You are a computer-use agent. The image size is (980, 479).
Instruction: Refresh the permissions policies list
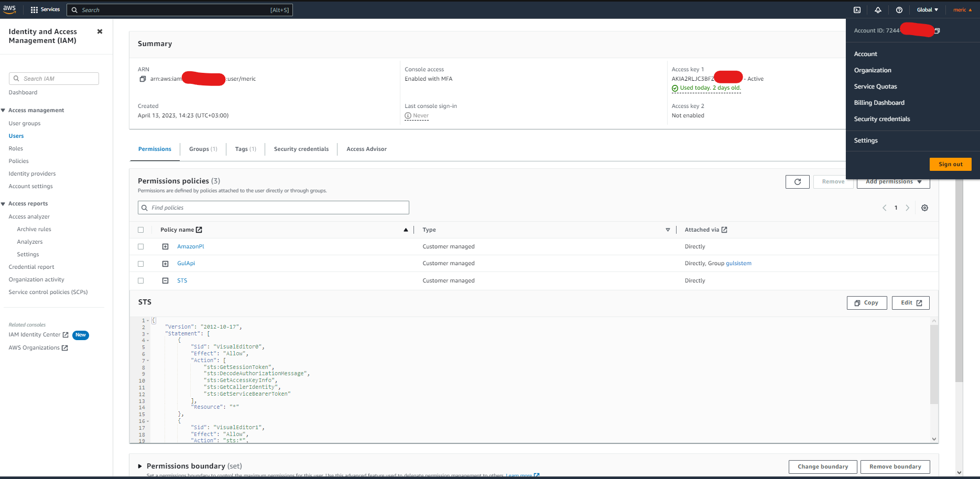[797, 181]
